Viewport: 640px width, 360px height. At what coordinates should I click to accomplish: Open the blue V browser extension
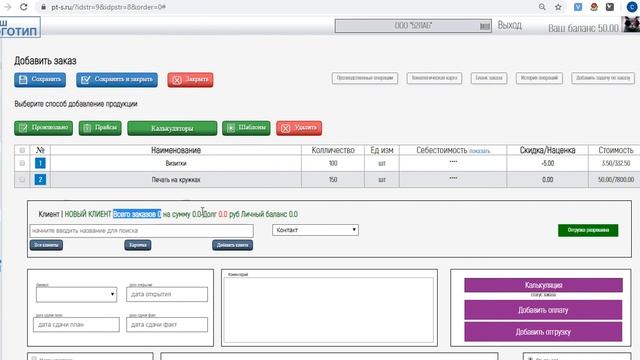[x=578, y=7]
